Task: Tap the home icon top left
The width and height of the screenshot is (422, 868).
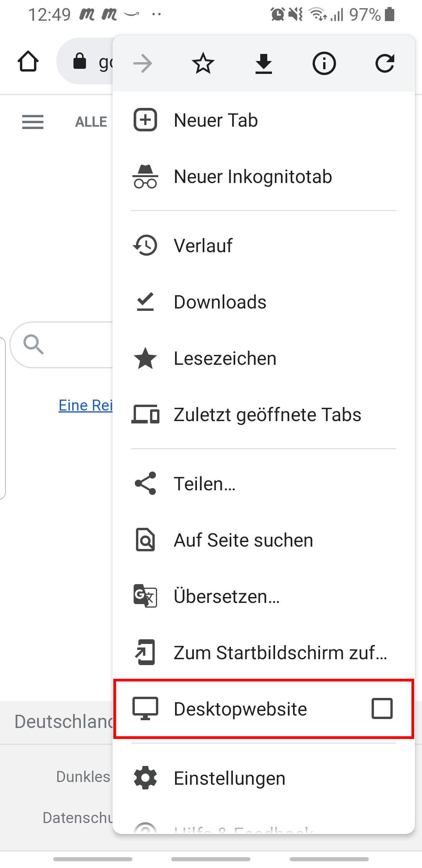Action: coord(29,61)
